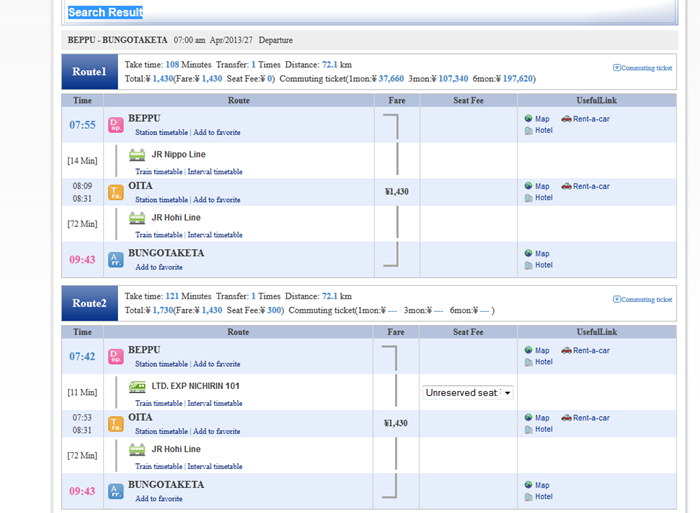Viewport: 700px width, 513px height.
Task: Open Interval timetable for LTD. EXP NICHIRIN 101
Action: point(215,403)
